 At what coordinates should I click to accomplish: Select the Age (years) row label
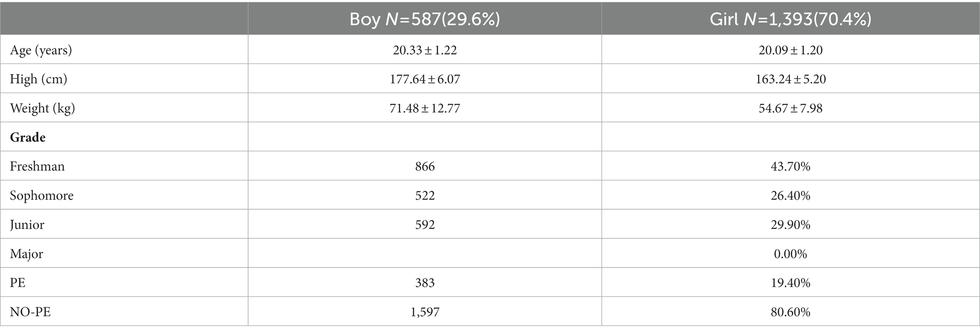[41, 50]
